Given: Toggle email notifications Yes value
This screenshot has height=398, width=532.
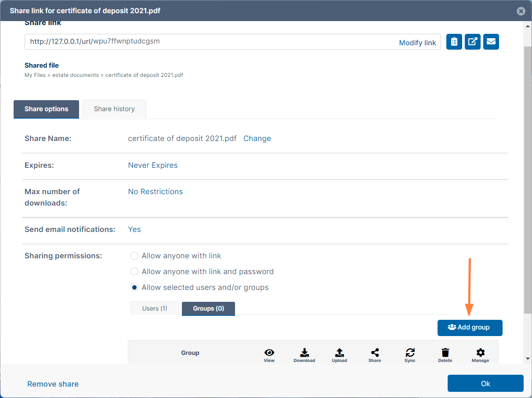Looking at the screenshot, I should click(134, 229).
